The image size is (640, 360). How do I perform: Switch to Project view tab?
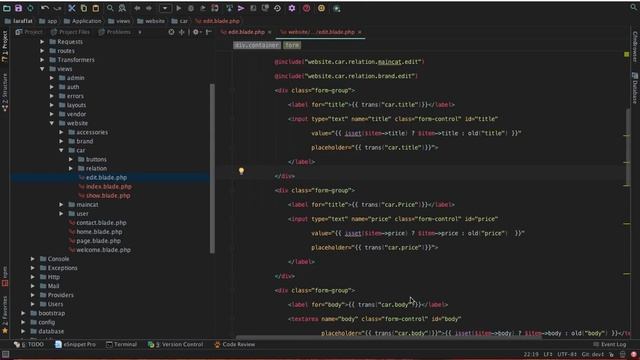[29, 32]
